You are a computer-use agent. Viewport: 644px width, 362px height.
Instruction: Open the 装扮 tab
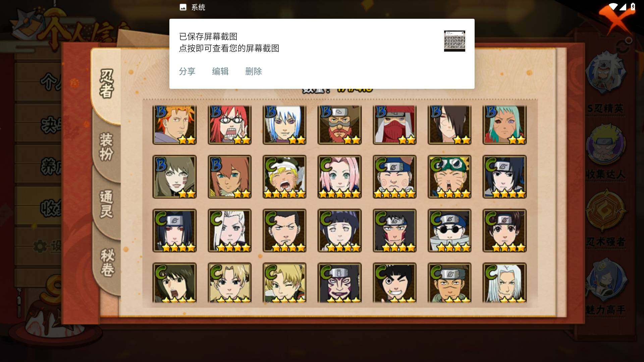pos(106,147)
